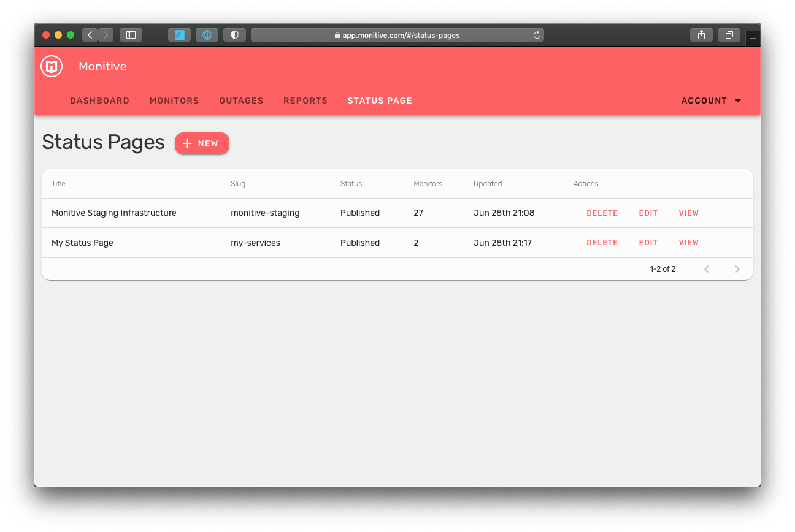Create a new status page with New

click(202, 143)
